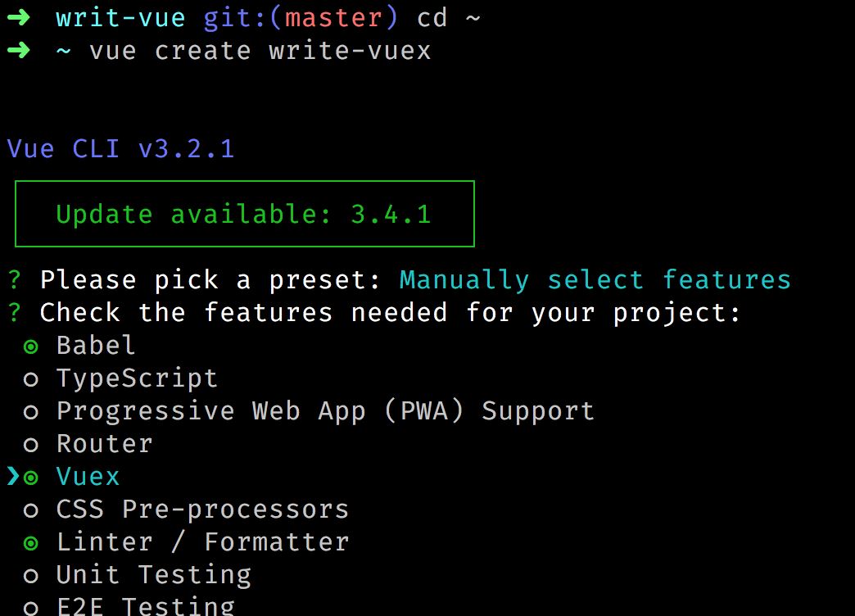Click the question mark before 'Please pick a preset'
The width and height of the screenshot is (855, 616).
click(x=15, y=280)
